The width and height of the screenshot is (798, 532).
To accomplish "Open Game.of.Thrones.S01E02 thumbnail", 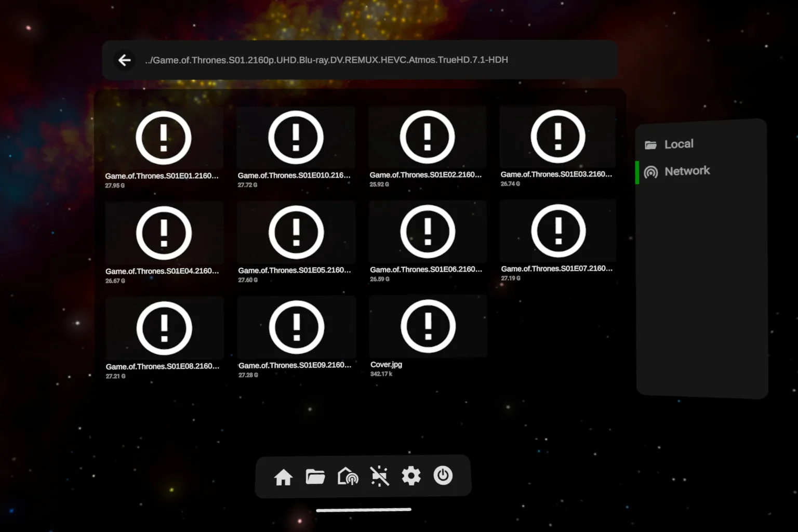I will [x=428, y=137].
